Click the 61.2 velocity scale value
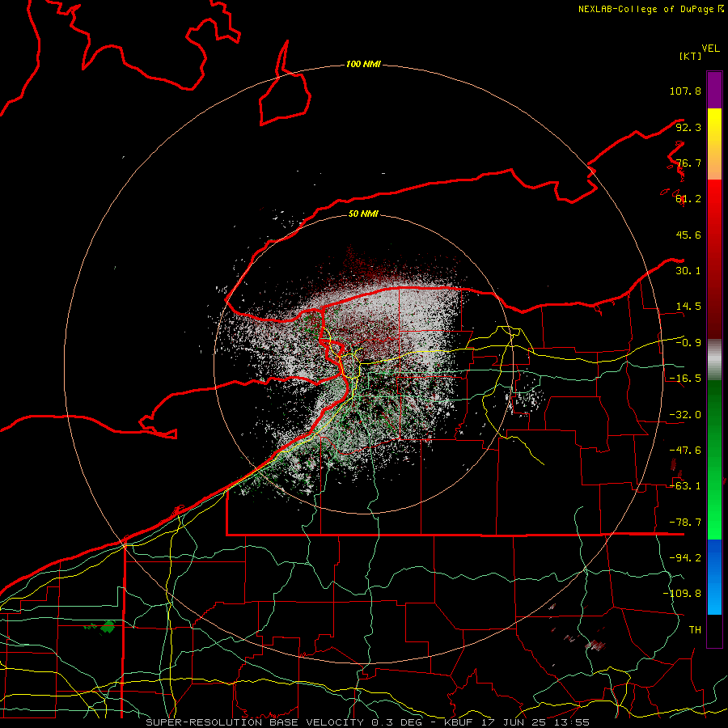Screen dimensions: 728x728 [x=688, y=199]
